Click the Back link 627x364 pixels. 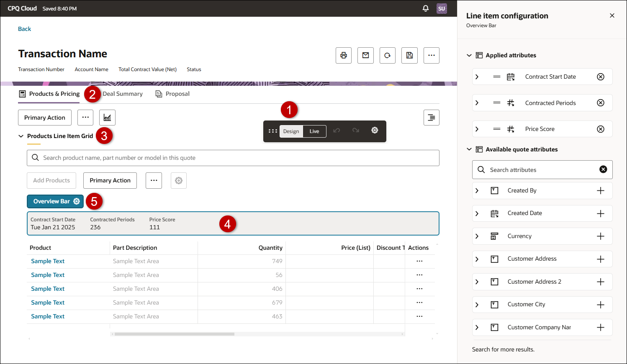click(x=24, y=29)
